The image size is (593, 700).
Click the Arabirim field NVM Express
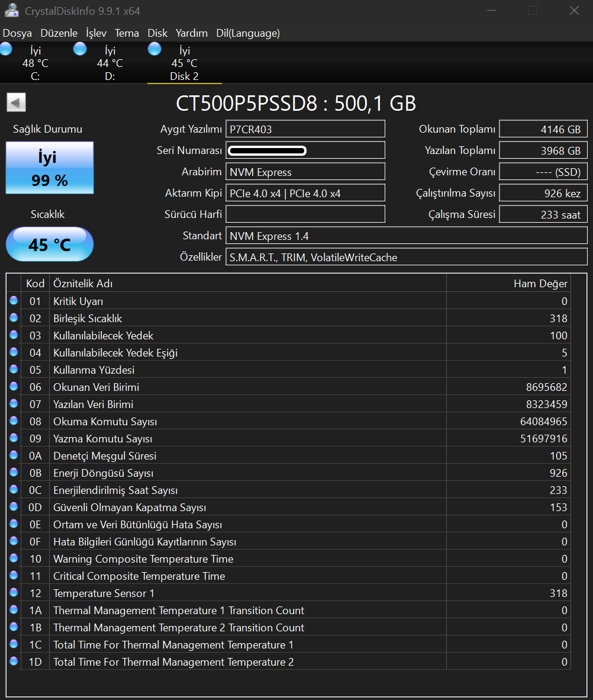tap(305, 172)
